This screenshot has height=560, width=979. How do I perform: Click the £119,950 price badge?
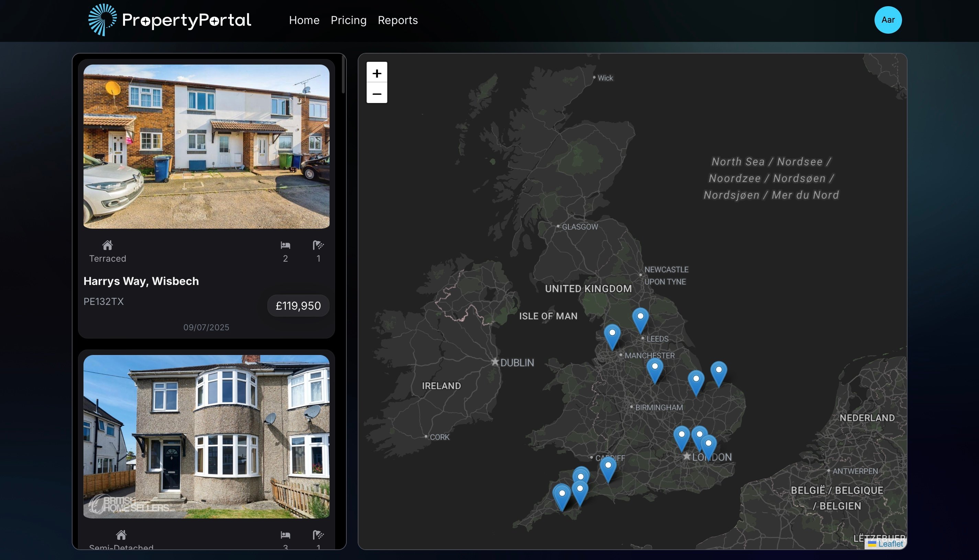tap(298, 306)
